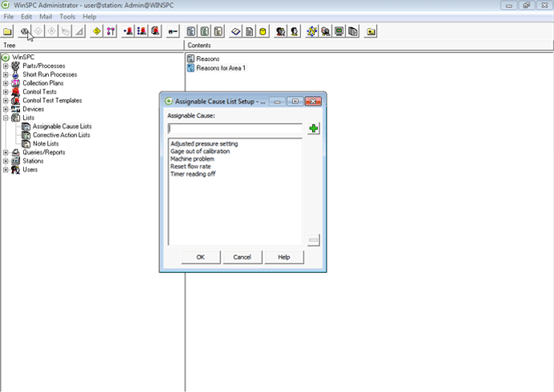Click the Reasons for Area 1 icon
This screenshot has height=392, width=554.
[191, 68]
